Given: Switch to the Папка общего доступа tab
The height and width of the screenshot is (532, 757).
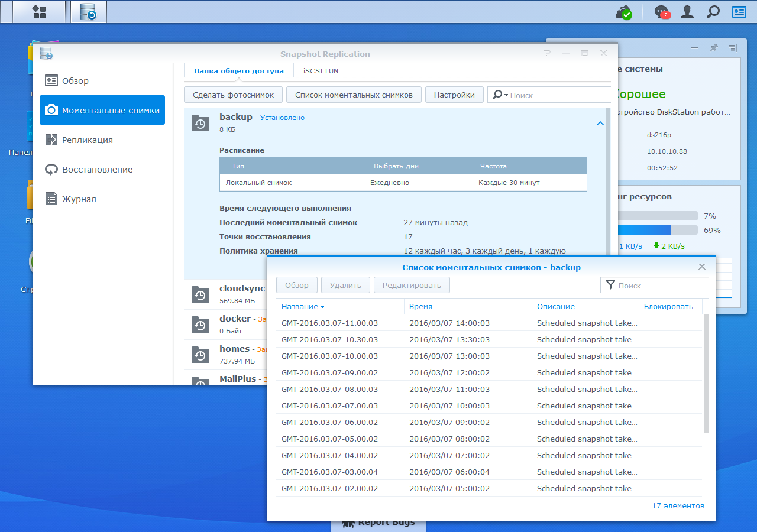Looking at the screenshot, I should point(239,71).
